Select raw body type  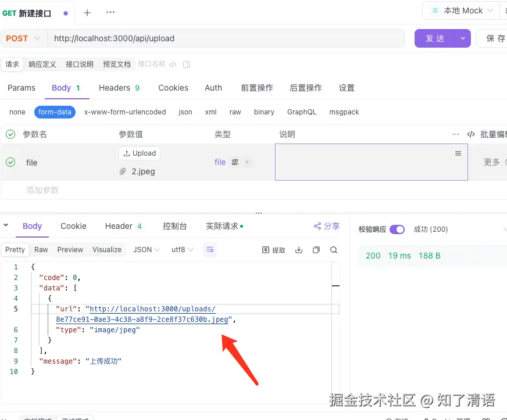(235, 112)
